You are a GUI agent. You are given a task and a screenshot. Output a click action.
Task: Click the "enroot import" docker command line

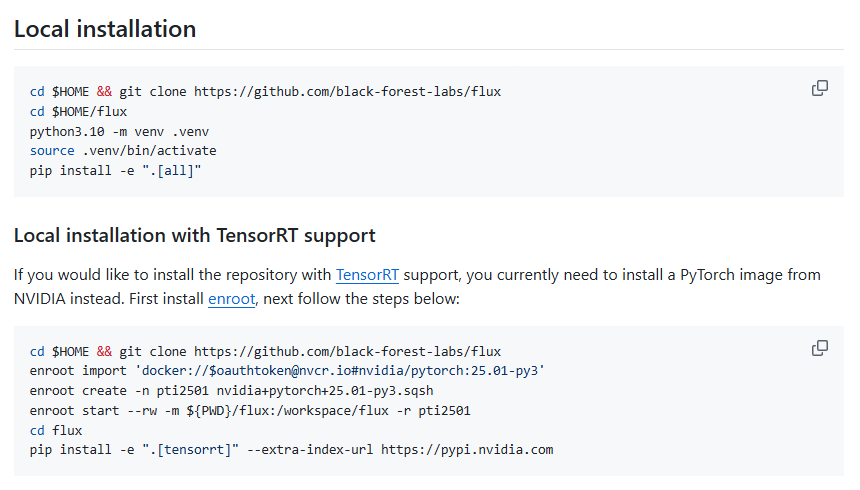point(286,371)
